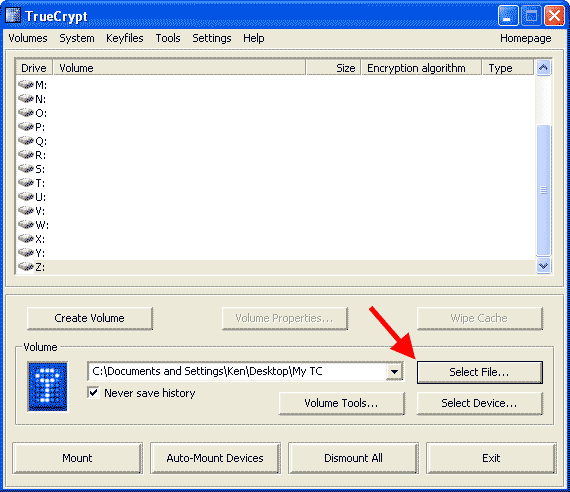Choose the W: drive icon

[x=26, y=224]
